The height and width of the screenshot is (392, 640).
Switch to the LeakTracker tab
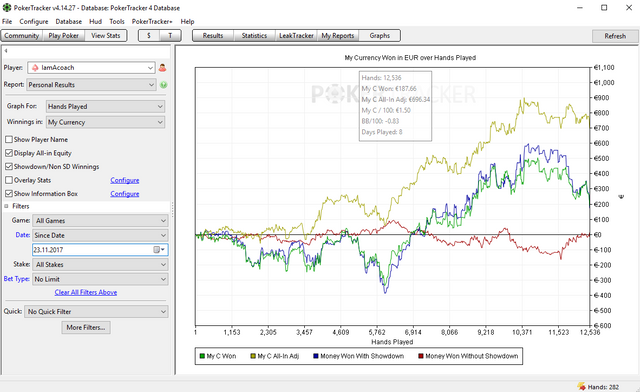(296, 36)
